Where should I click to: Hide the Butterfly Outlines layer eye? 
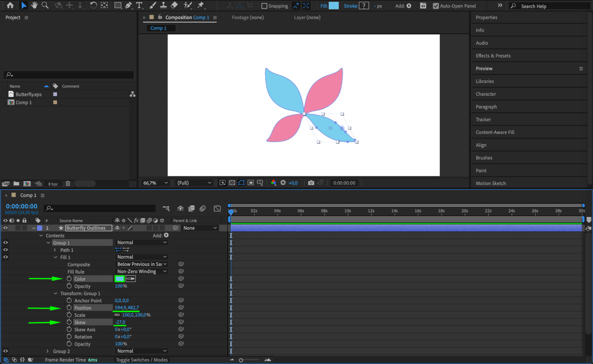pos(5,228)
